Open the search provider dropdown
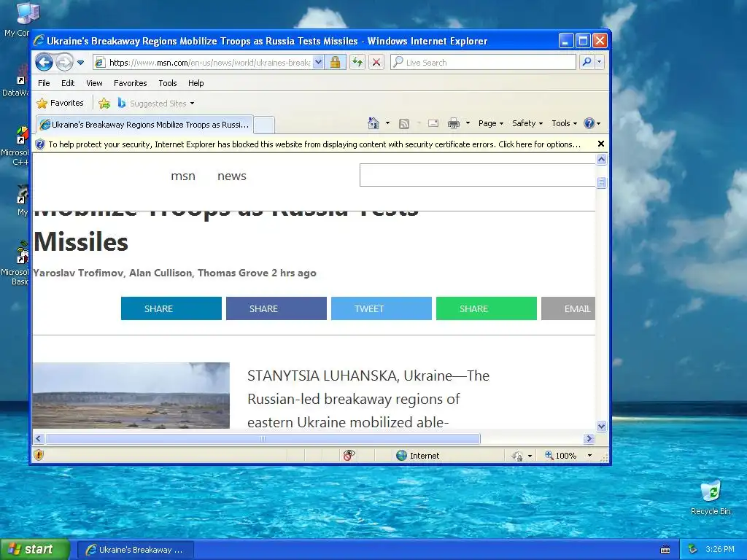The image size is (747, 560). [x=600, y=63]
